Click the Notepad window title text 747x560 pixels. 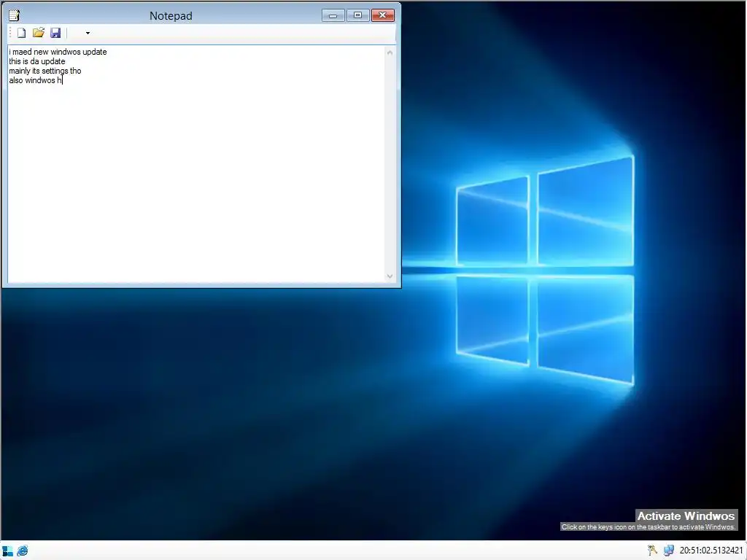(171, 16)
